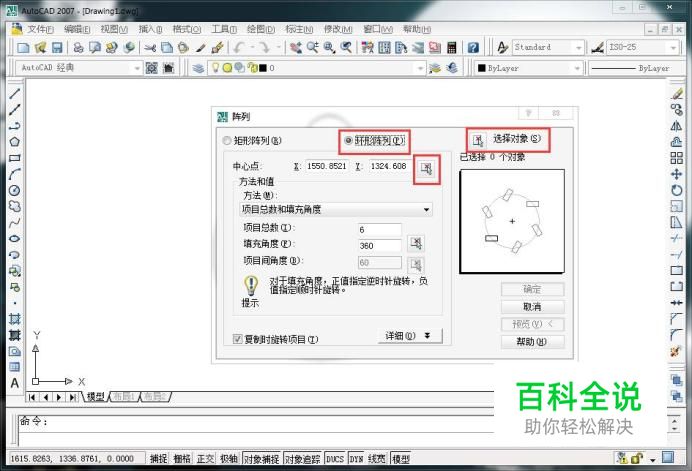Image resolution: width=692 pixels, height=471 pixels.
Task: Open the View (视图) menu
Action: pos(114,29)
